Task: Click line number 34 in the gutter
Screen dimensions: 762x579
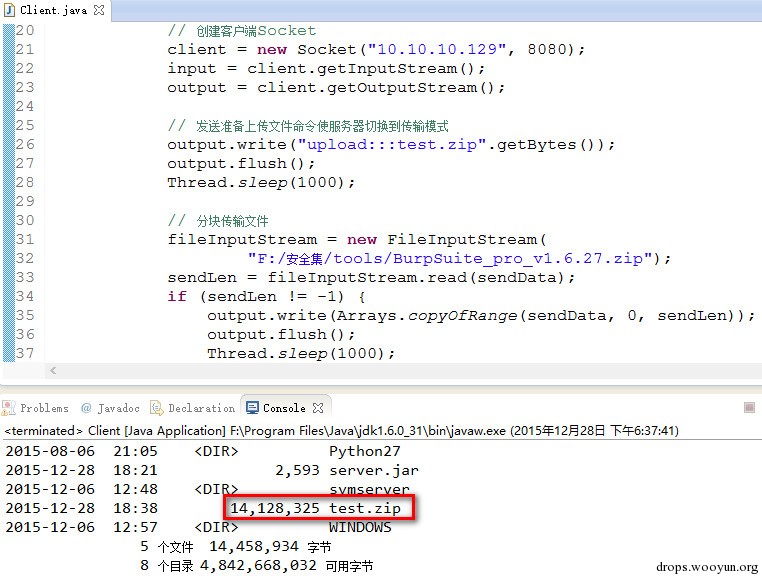Action: pyautogui.click(x=25, y=296)
